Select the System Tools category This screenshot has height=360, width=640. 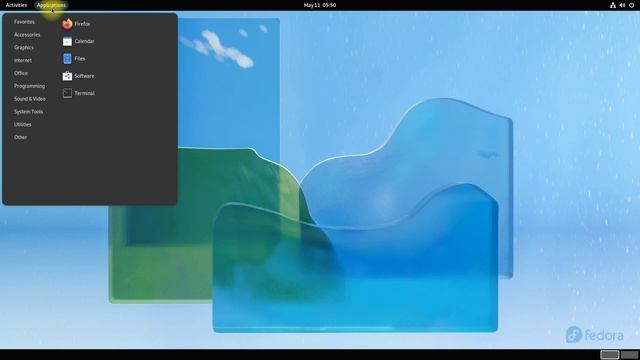(28, 112)
